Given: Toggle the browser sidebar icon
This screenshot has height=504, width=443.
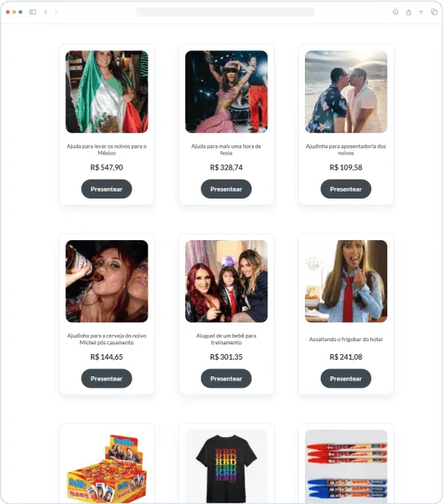Looking at the screenshot, I should (33, 12).
